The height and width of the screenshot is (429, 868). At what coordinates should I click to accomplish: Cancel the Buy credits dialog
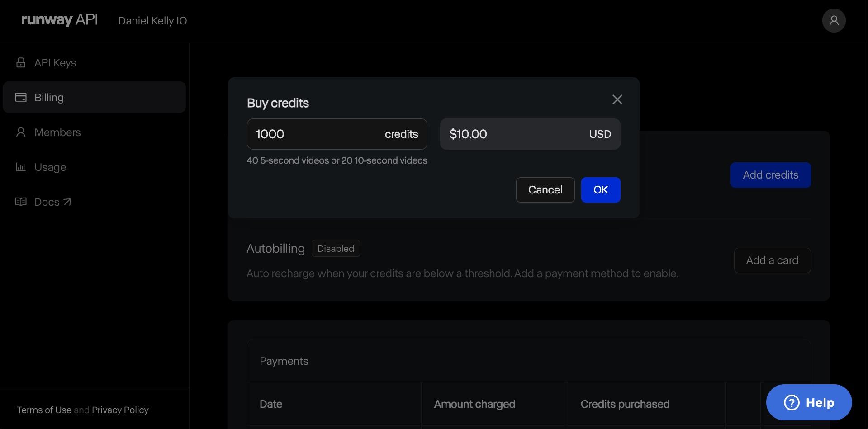(x=545, y=190)
